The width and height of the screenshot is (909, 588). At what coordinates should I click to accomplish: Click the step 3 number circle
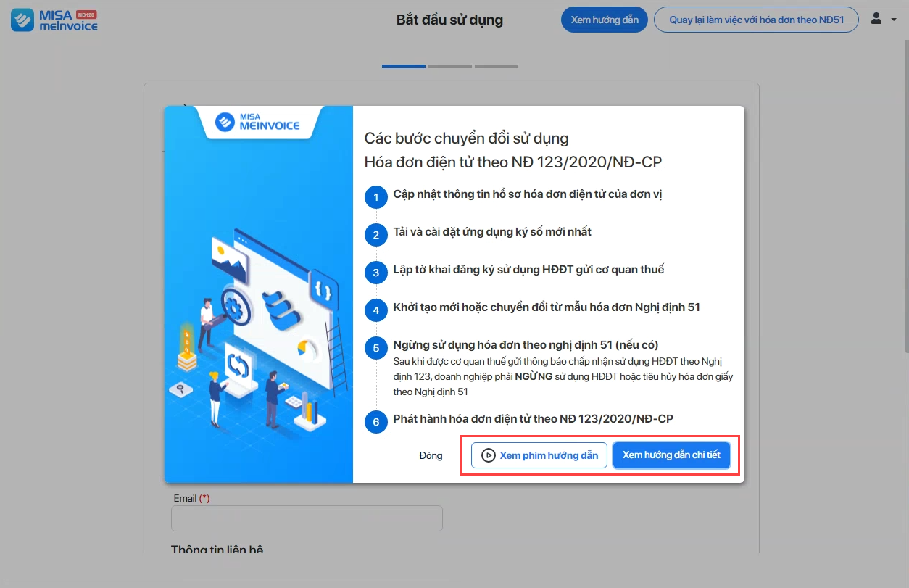[x=375, y=273]
